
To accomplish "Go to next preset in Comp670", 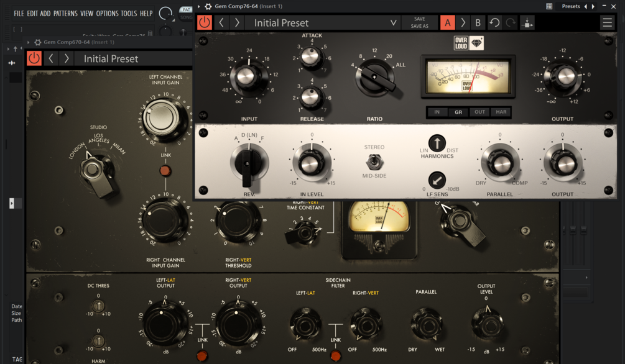I will point(67,58).
